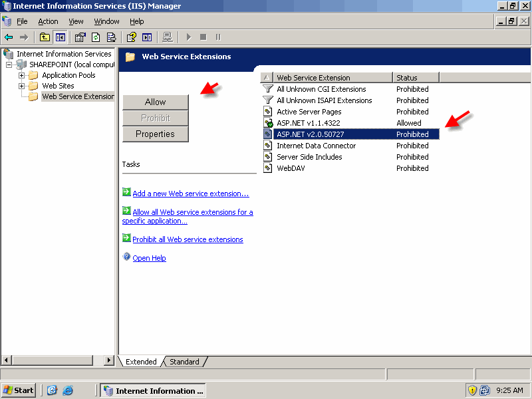The width and height of the screenshot is (532, 399).
Task: Expand the Application Pools node
Action: click(x=22, y=75)
